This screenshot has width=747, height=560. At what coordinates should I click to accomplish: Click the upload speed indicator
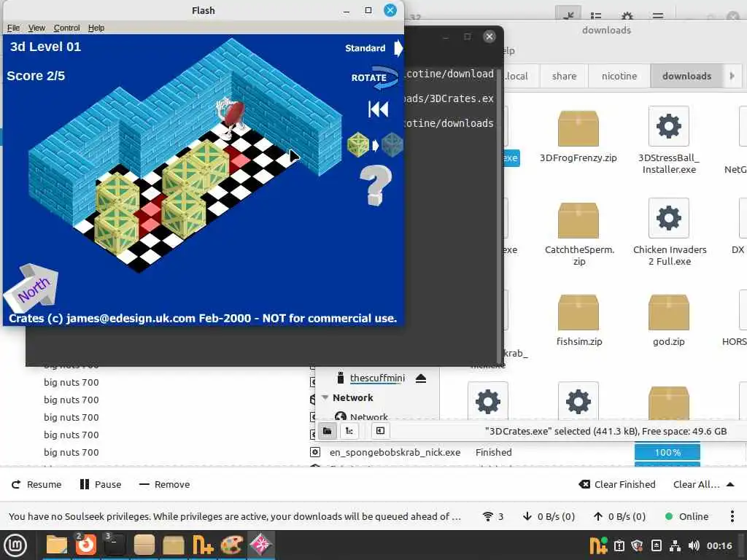(619, 517)
